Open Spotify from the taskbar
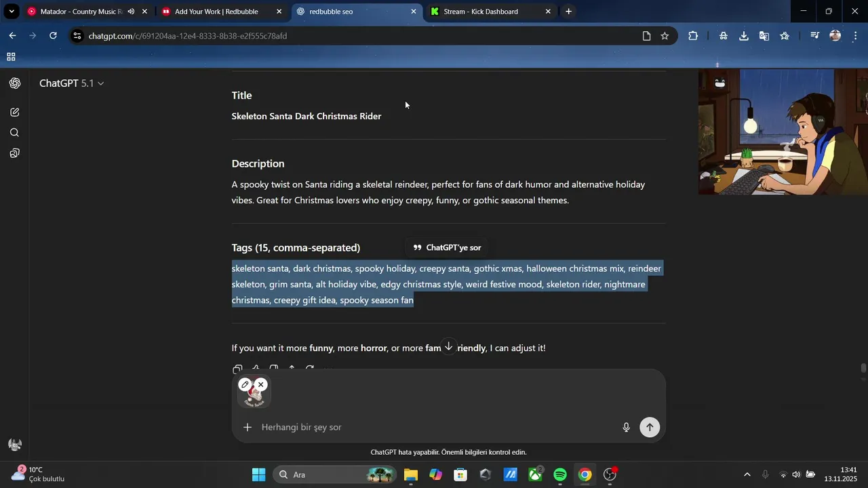 click(x=560, y=474)
